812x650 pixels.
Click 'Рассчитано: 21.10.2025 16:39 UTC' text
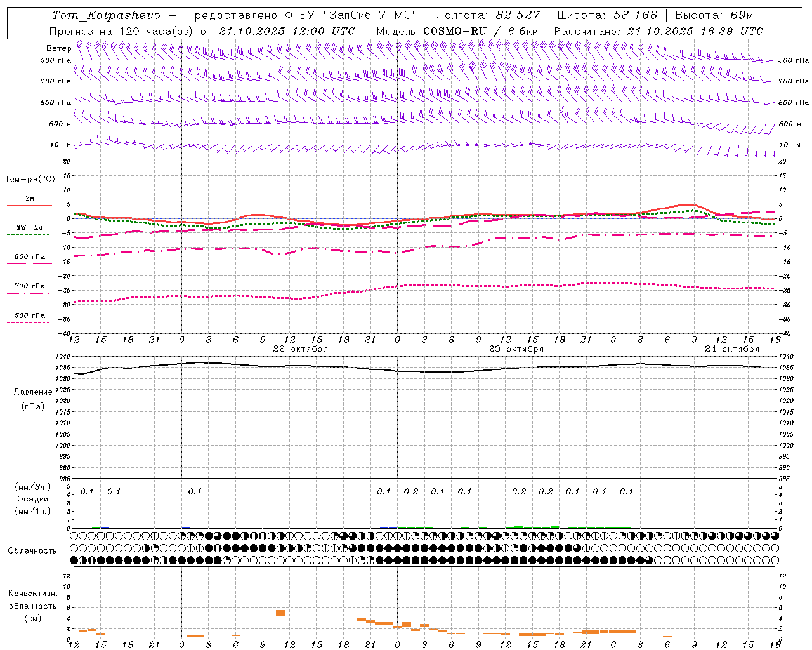coord(658,31)
